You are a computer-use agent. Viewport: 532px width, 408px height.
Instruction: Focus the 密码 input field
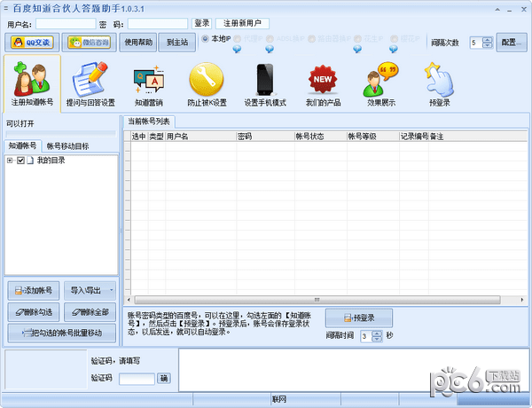tap(158, 24)
